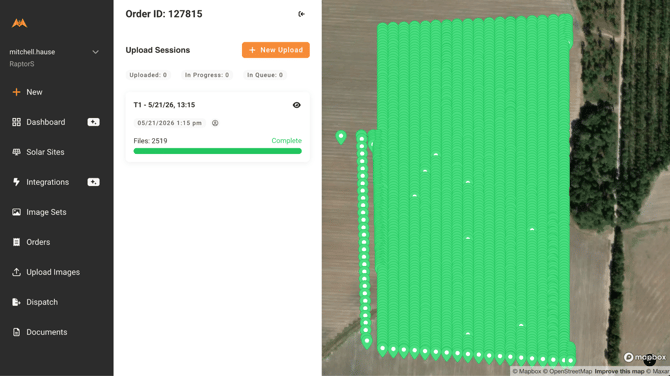The height and width of the screenshot is (376, 670).
Task: Open the Improve this map link
Action: pos(619,371)
